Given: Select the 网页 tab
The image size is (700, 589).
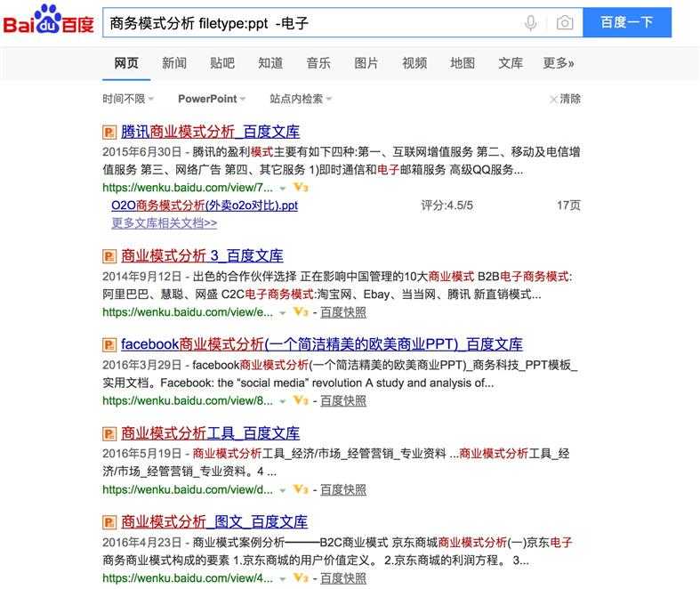Looking at the screenshot, I should pos(126,63).
